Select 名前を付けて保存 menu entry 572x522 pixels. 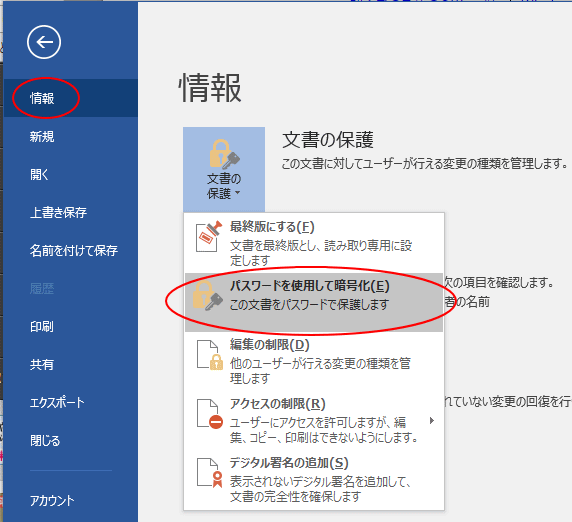click(x=70, y=250)
